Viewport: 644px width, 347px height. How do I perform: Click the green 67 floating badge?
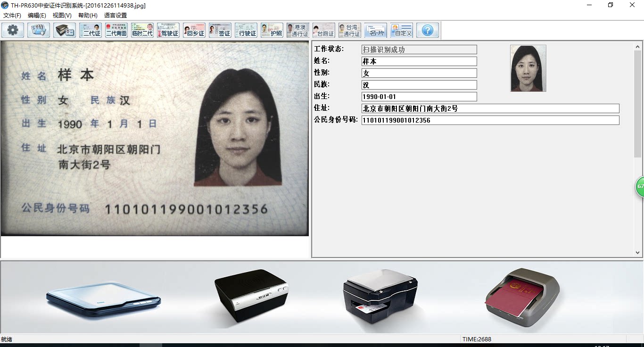pos(640,187)
